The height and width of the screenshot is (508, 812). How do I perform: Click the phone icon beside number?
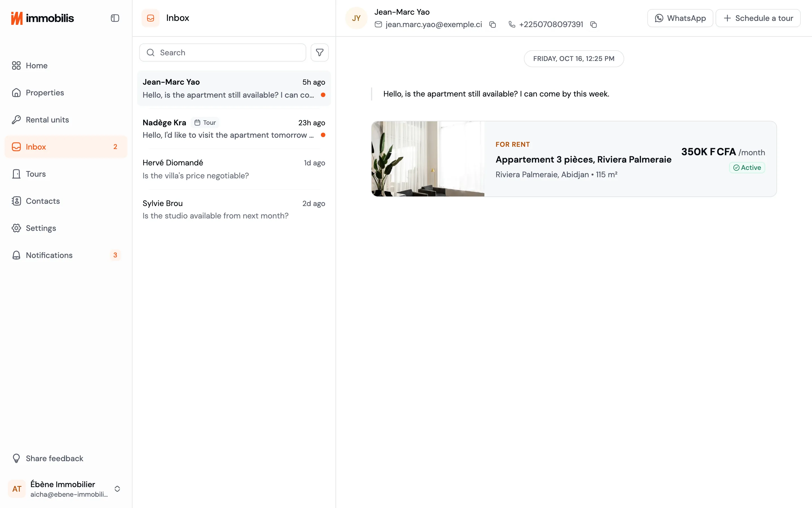tap(512, 25)
